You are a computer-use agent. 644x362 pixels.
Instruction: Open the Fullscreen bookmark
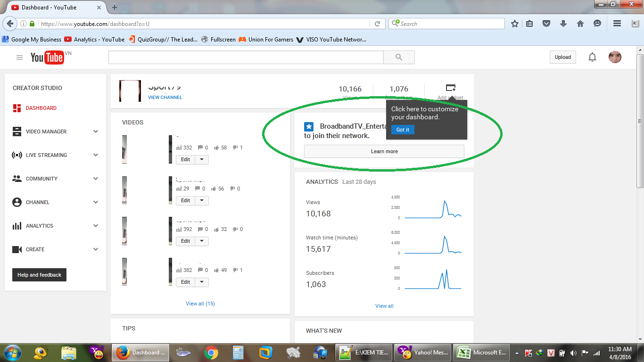point(218,40)
